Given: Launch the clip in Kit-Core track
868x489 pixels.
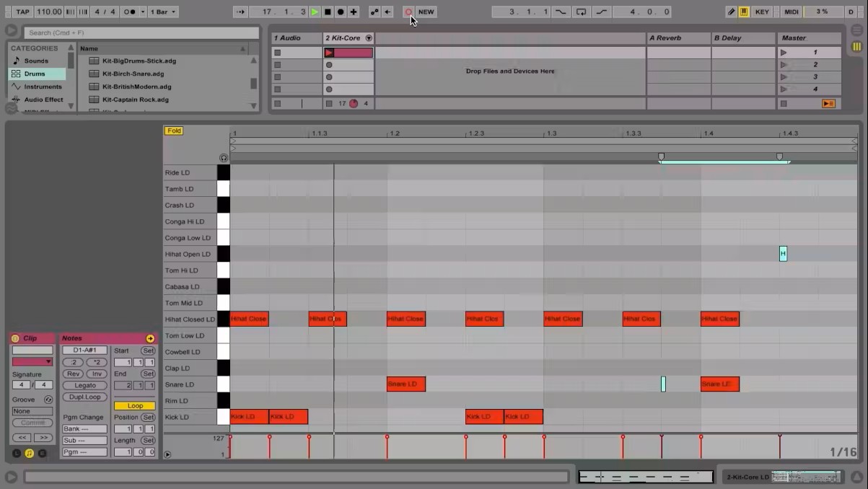Looking at the screenshot, I should [330, 53].
